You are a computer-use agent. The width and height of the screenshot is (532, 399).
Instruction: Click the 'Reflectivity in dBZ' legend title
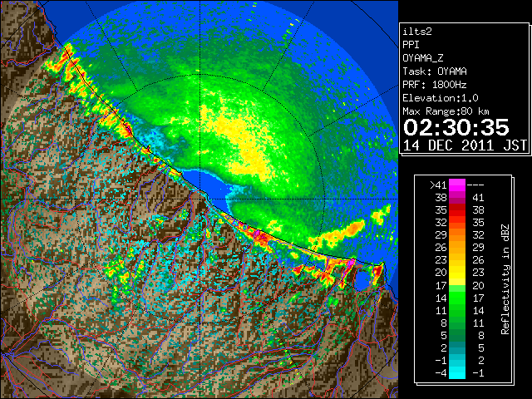(505, 279)
